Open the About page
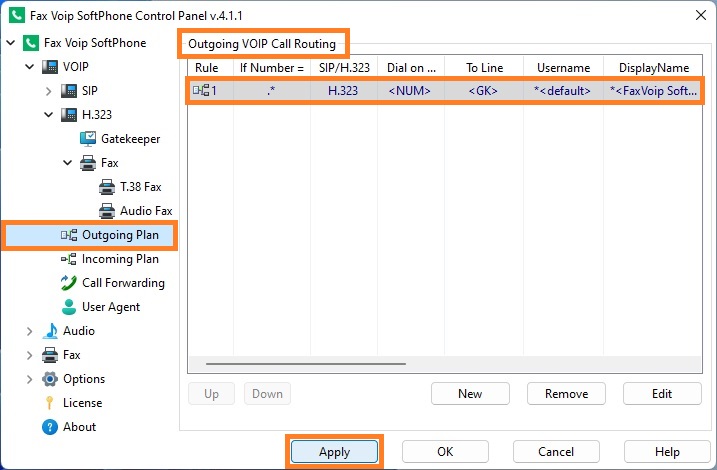Screen dimensions: 717x470 click(x=80, y=427)
